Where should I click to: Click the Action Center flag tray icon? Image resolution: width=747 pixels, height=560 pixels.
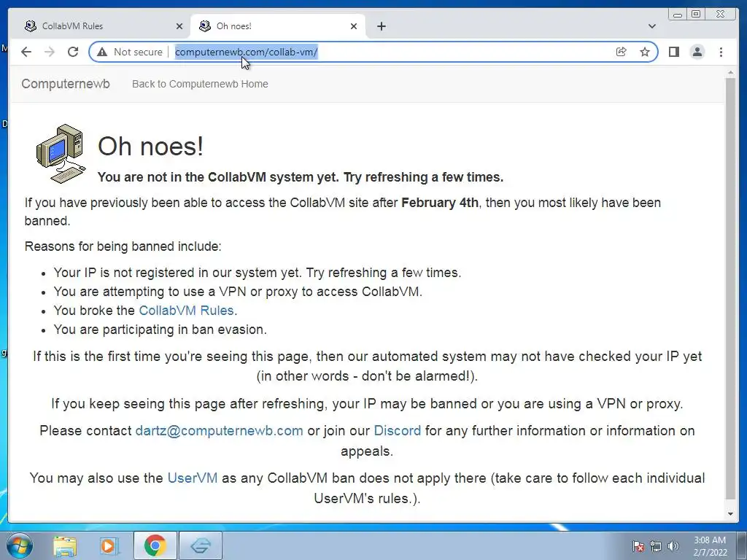click(x=638, y=547)
